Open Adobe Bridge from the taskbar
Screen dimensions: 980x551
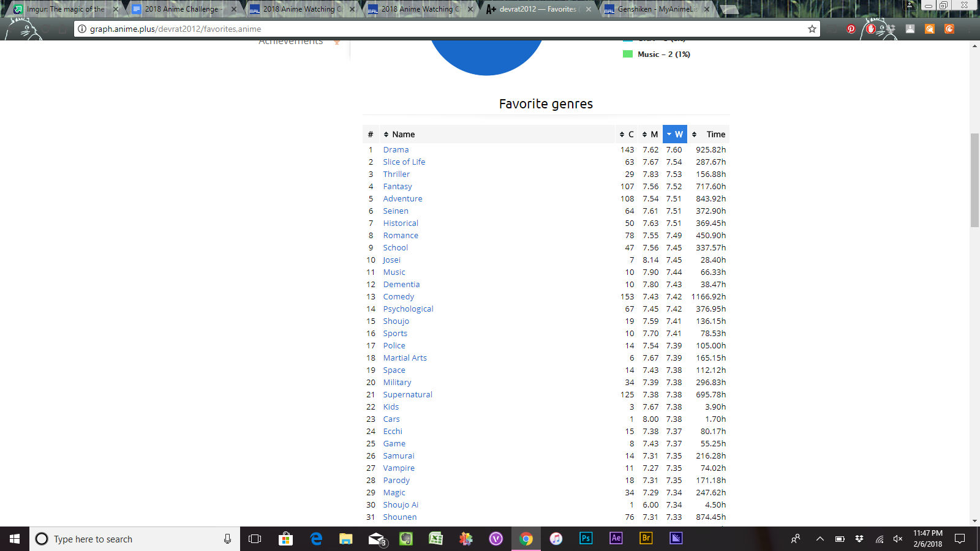[x=646, y=539]
